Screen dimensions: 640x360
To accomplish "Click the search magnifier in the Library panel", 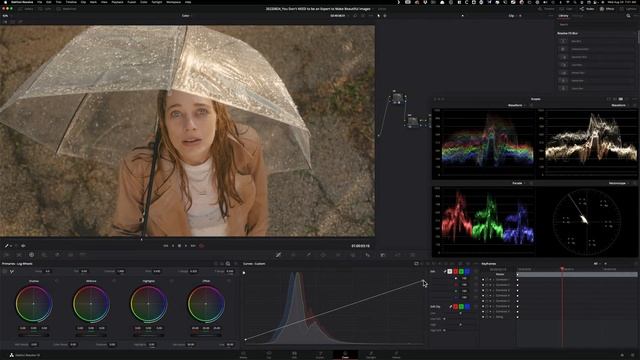I will point(628,16).
